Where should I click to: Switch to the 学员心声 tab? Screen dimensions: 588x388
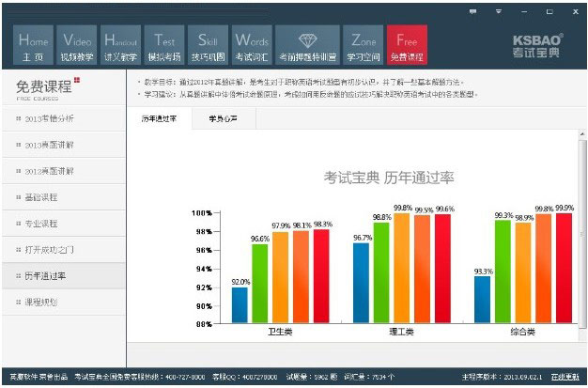coord(224,119)
